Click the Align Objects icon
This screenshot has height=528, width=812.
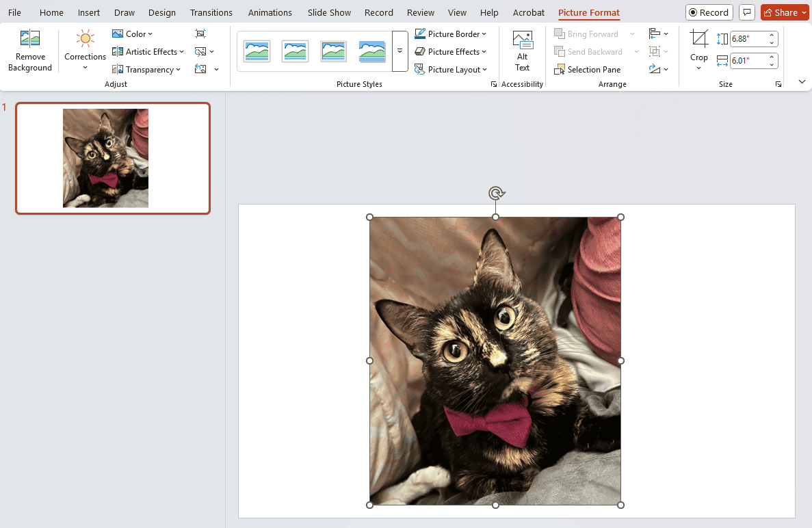(x=655, y=34)
